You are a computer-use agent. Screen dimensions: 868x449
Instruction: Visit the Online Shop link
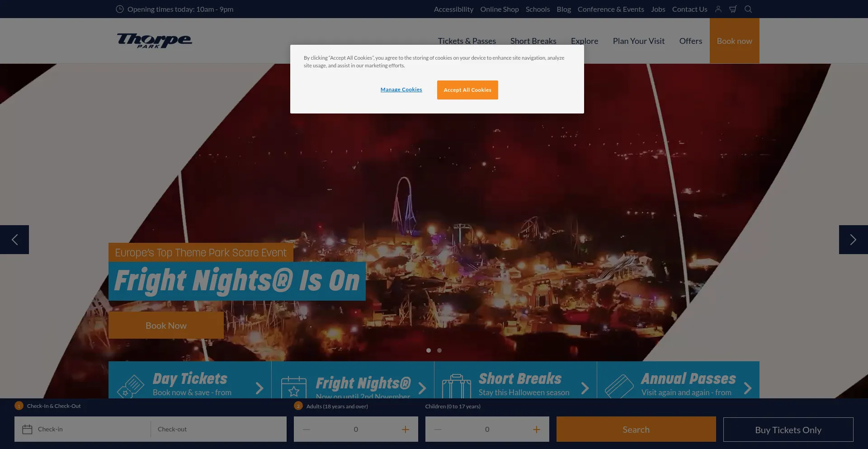point(500,9)
